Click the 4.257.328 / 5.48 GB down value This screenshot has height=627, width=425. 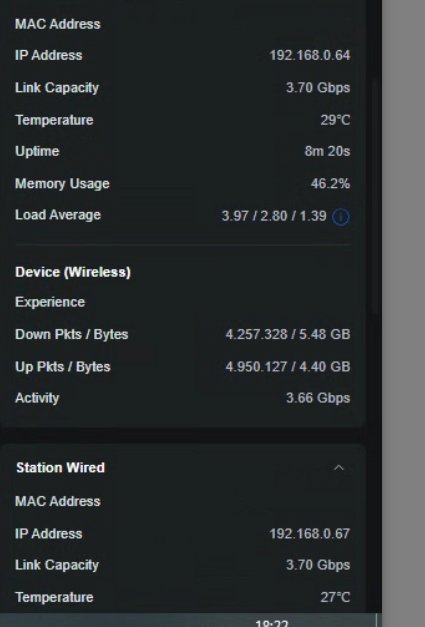tap(288, 334)
